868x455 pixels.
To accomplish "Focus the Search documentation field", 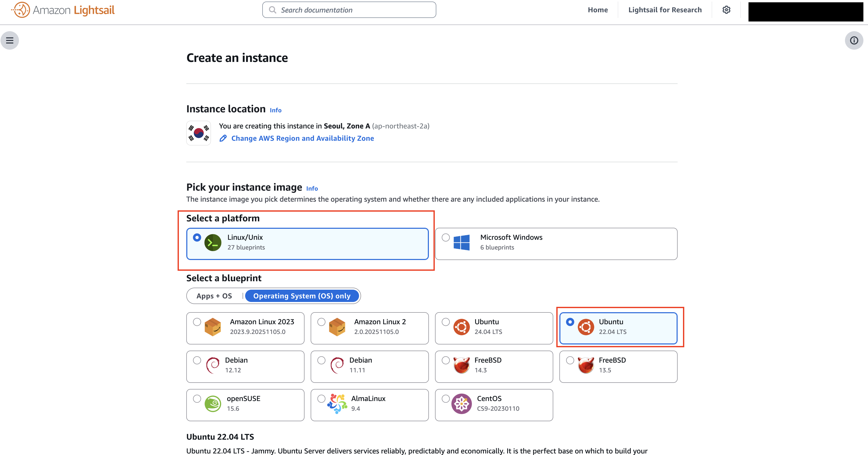I will tap(349, 10).
